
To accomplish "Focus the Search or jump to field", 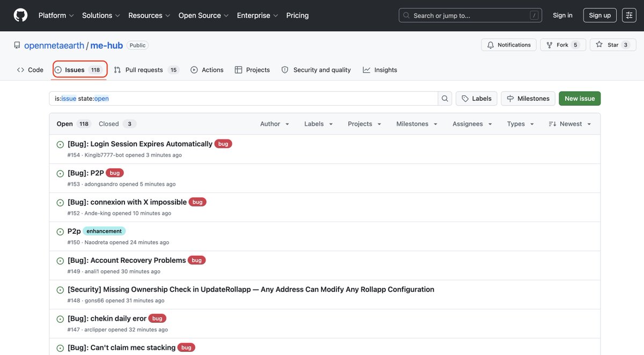I will (470, 16).
